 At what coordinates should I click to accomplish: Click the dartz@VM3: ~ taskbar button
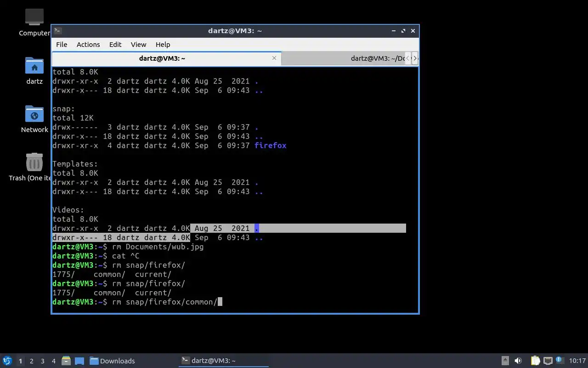(223, 361)
